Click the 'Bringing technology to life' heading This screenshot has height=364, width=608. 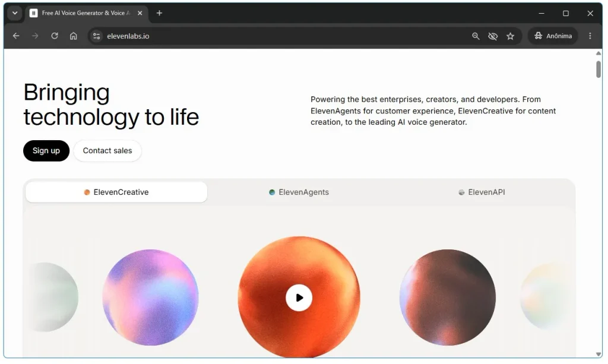(x=111, y=105)
